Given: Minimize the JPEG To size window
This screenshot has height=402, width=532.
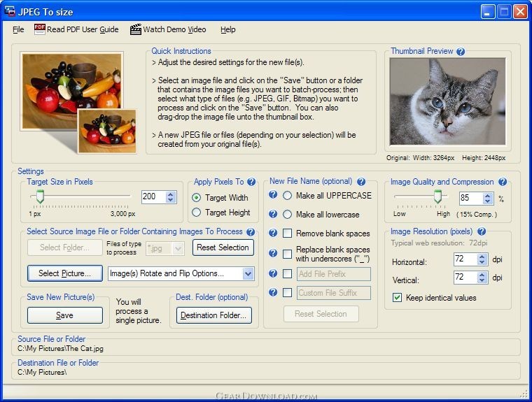Looking at the screenshot, I should pos(488,12).
